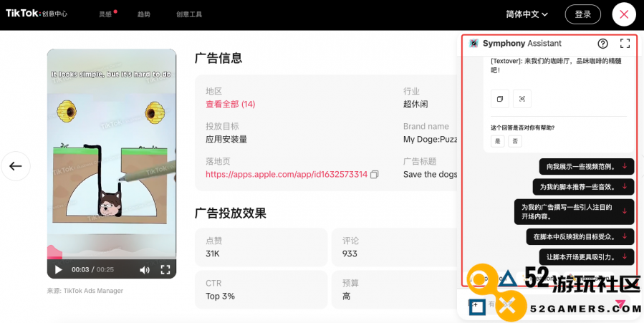
Task: Mark the answer helpful with 是
Action: tap(497, 141)
